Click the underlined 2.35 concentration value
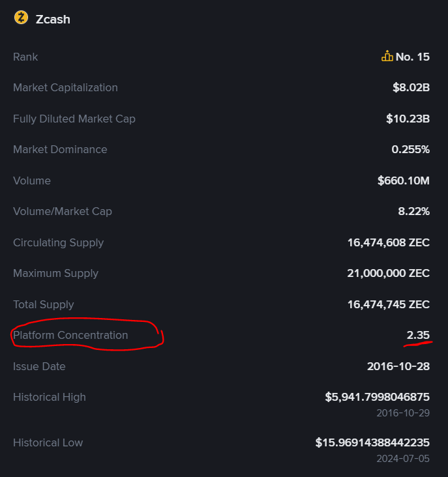448x477 pixels. [x=418, y=335]
